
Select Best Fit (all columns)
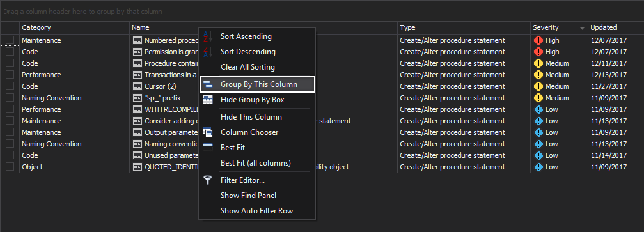[x=257, y=162]
